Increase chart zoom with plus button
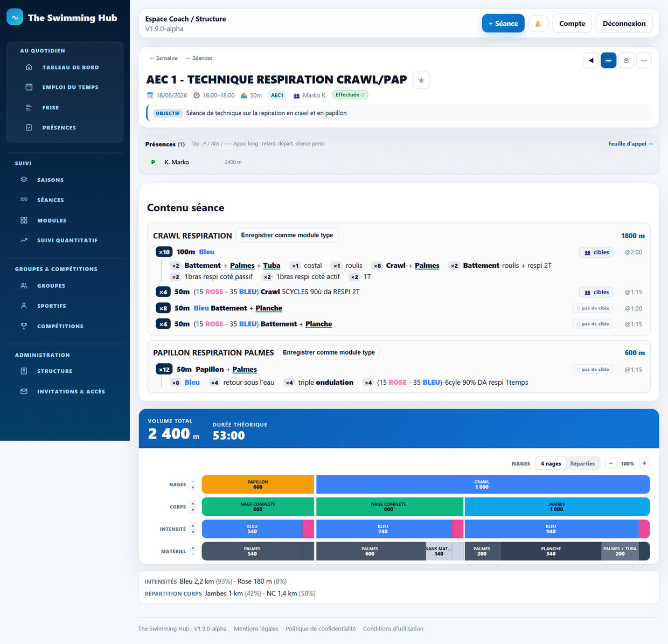This screenshot has width=668, height=644. [x=644, y=463]
